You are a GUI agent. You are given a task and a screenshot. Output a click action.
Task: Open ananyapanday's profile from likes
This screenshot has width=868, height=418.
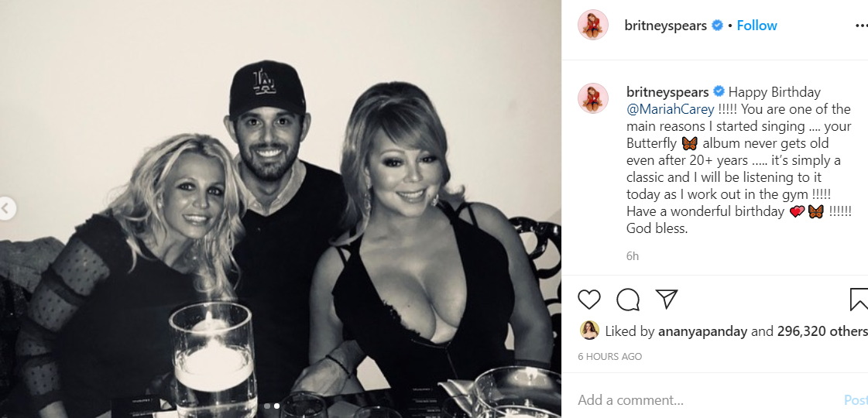[703, 331]
